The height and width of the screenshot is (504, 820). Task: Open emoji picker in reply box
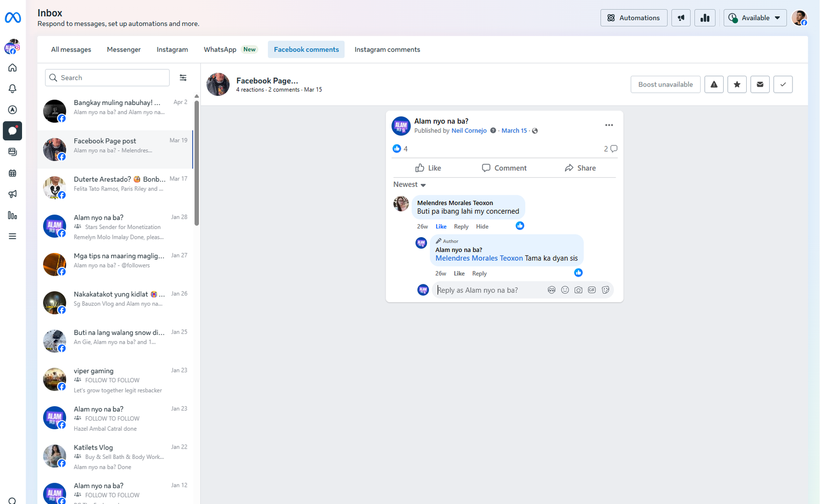(x=565, y=290)
